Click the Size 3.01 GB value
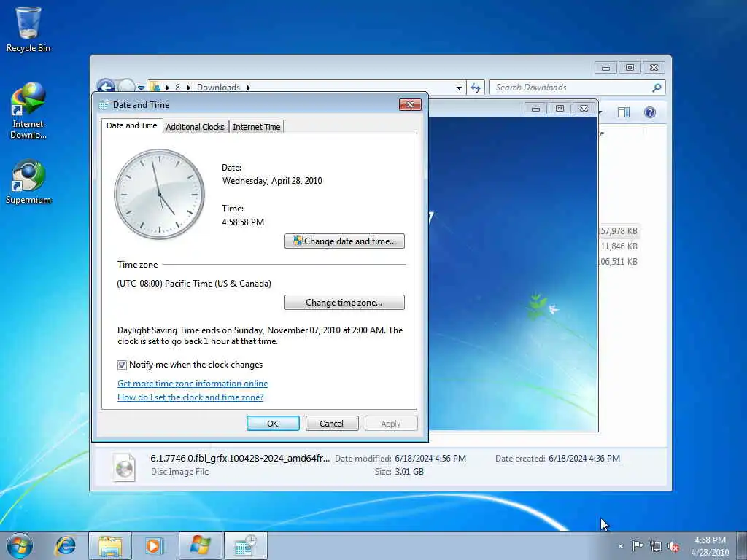 click(x=409, y=472)
